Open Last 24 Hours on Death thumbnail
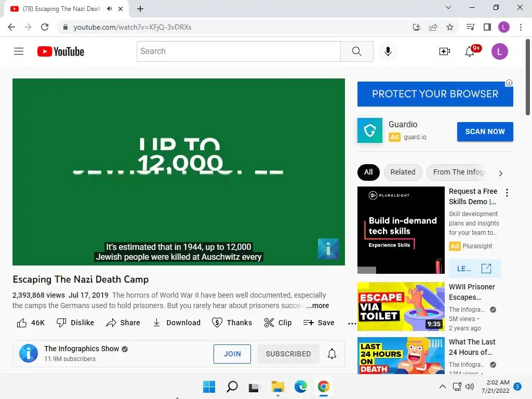 point(401,355)
